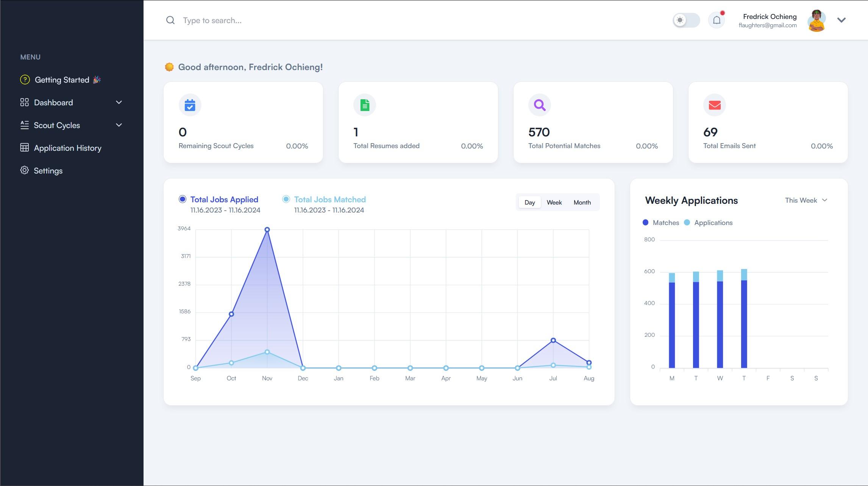Click the light blue Applications legend dot

[687, 222]
